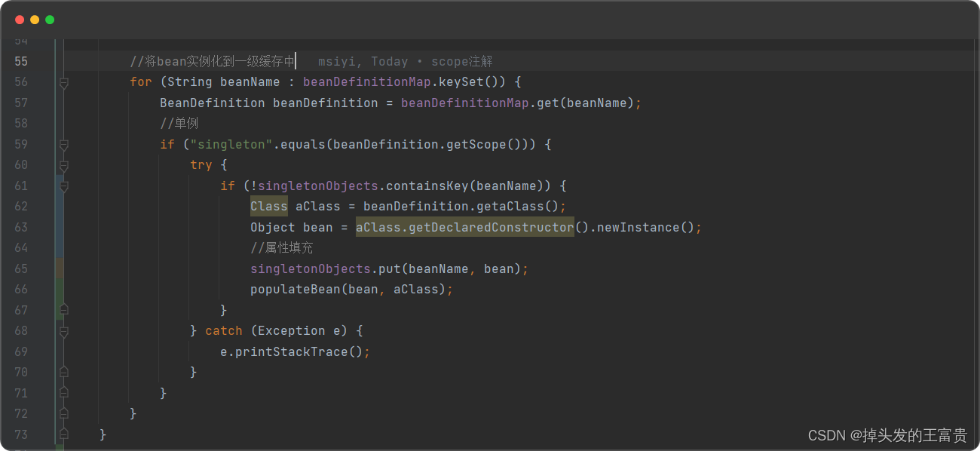Image resolution: width=980 pixels, height=451 pixels.
Task: Click line number 55 in the gutter
Action: click(21, 62)
